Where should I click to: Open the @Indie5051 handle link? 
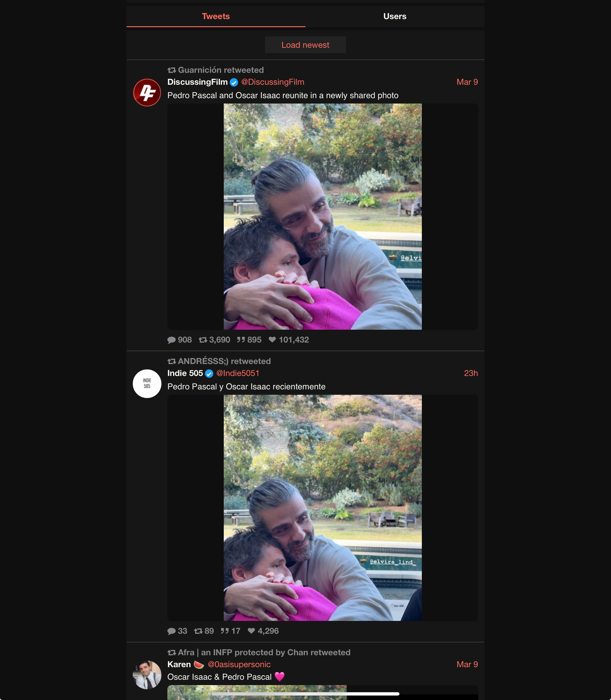[x=238, y=373]
